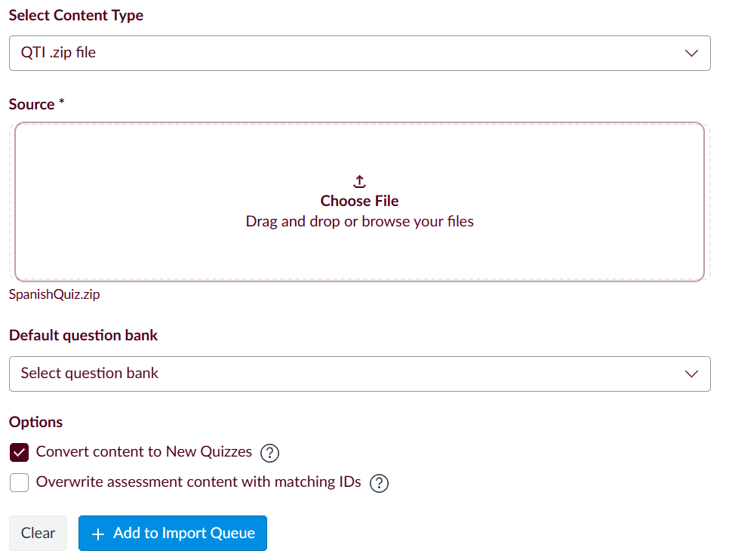Click the Add to Import Queue button
Viewport: 729px width, 560px height.
(x=173, y=534)
